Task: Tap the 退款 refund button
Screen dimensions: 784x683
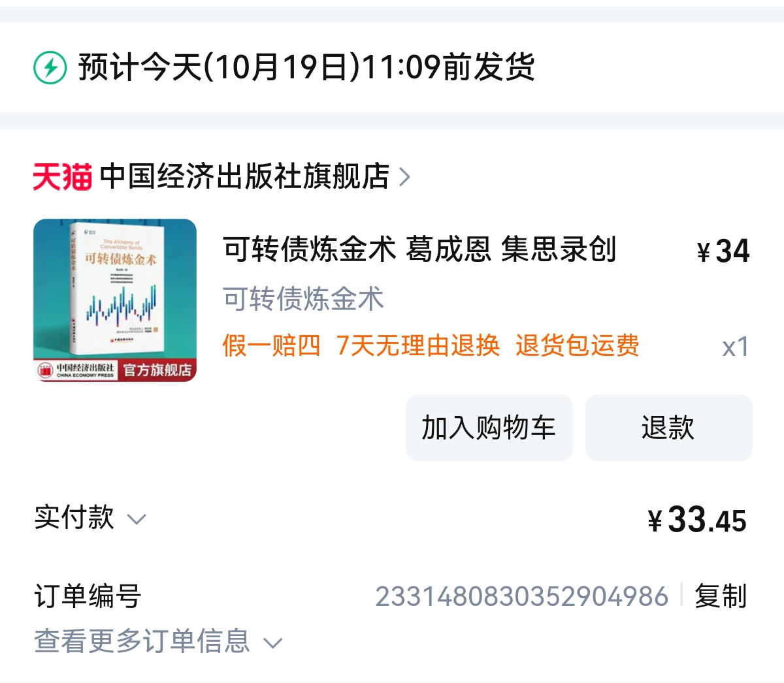Action: pyautogui.click(x=668, y=428)
